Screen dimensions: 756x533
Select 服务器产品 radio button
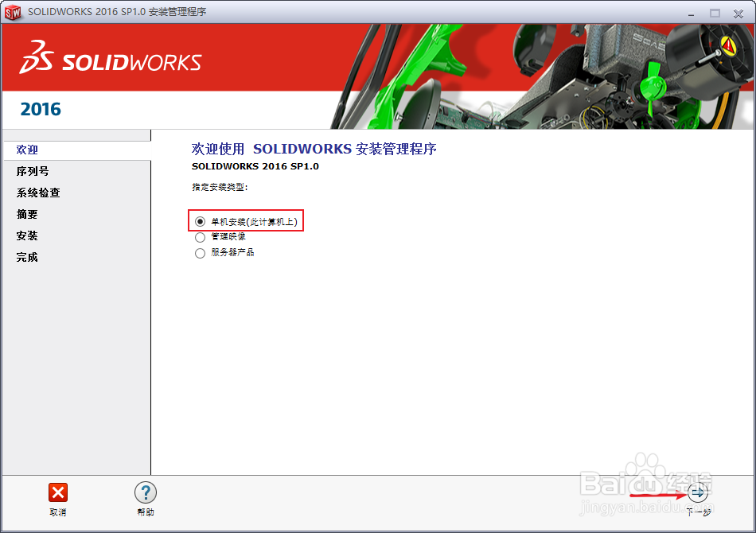click(x=200, y=253)
